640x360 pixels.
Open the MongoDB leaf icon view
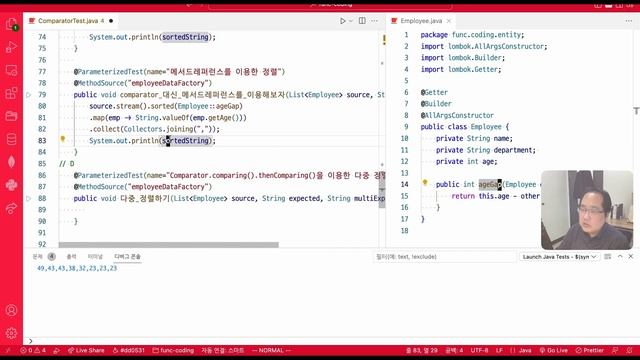[x=11, y=162]
